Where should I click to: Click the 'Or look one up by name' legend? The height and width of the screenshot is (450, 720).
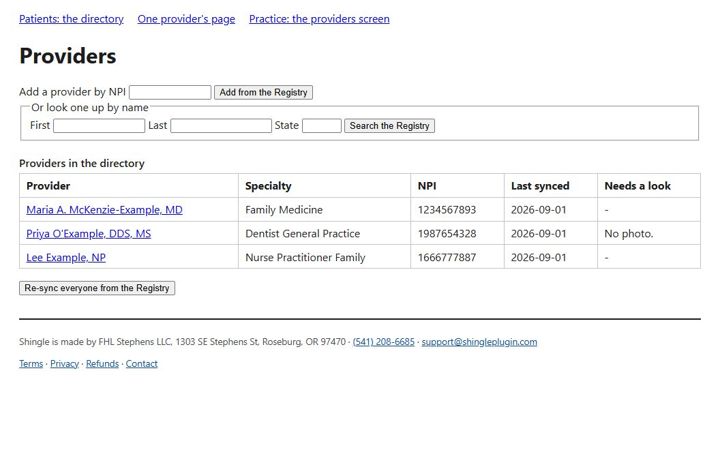pos(90,107)
